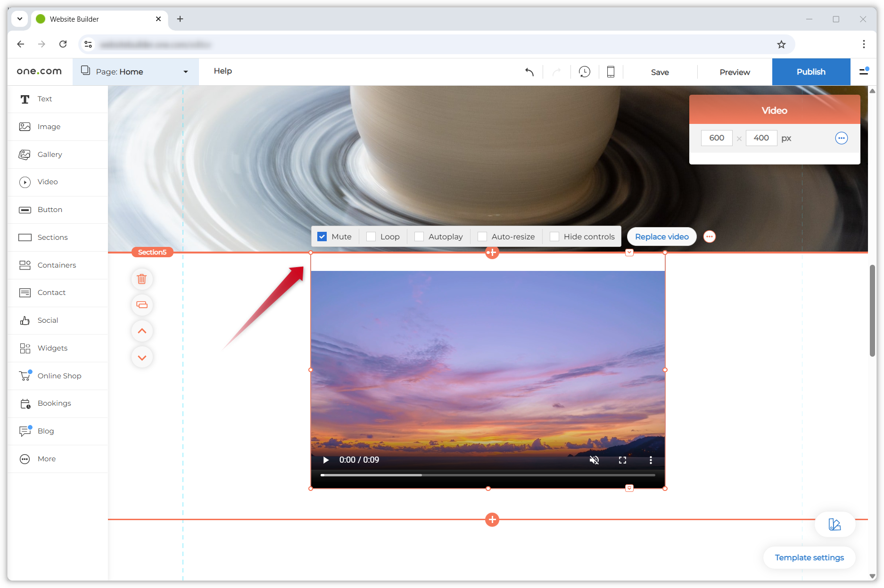Viewport: 884px width, 588px height.
Task: Open the Page: Home dropdown
Action: pyautogui.click(x=136, y=72)
